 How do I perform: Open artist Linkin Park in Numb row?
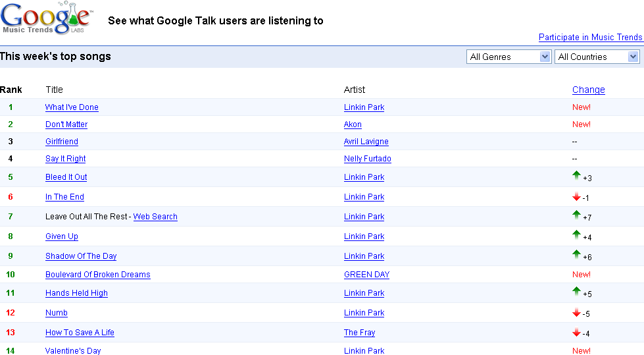[x=364, y=313]
